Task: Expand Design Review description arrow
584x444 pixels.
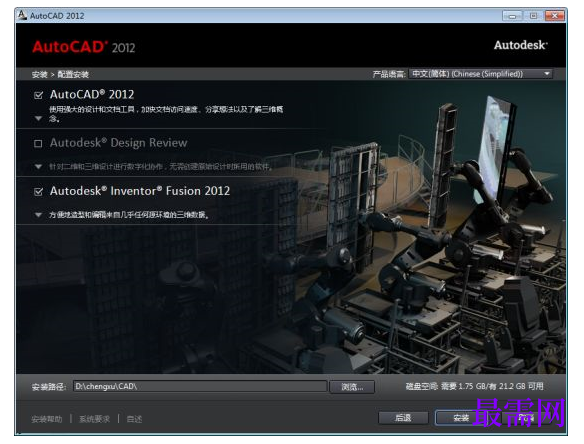Action: pos(38,166)
